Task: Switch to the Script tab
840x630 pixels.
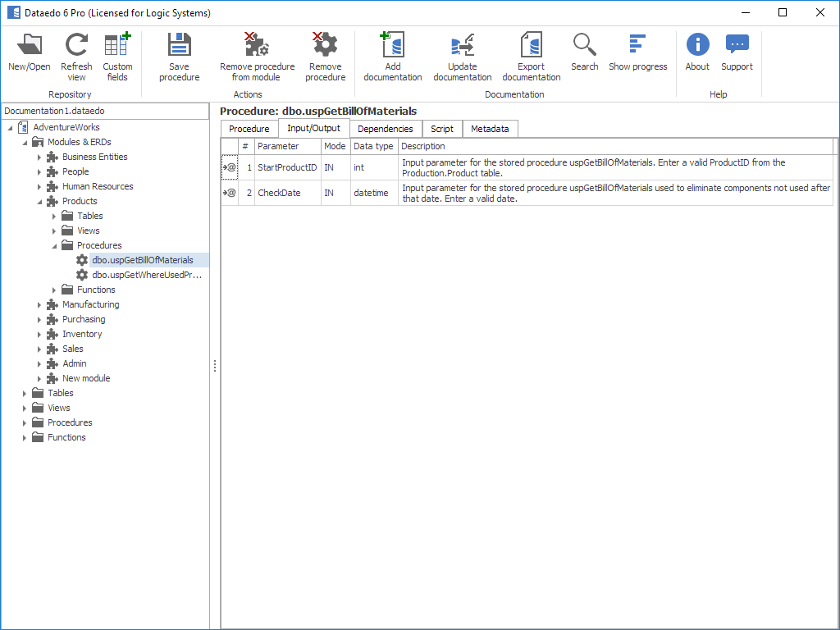Action: point(442,129)
